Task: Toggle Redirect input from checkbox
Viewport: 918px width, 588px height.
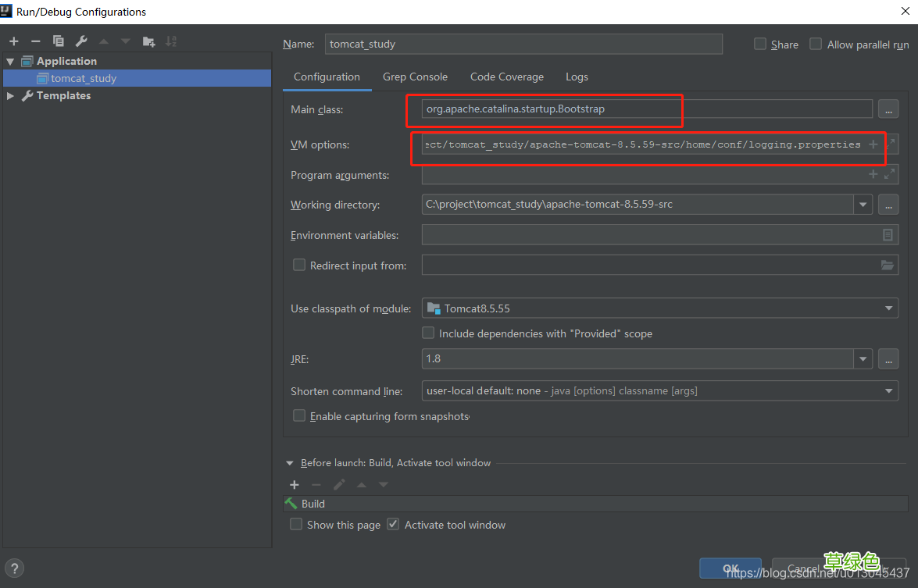Action: [299, 265]
